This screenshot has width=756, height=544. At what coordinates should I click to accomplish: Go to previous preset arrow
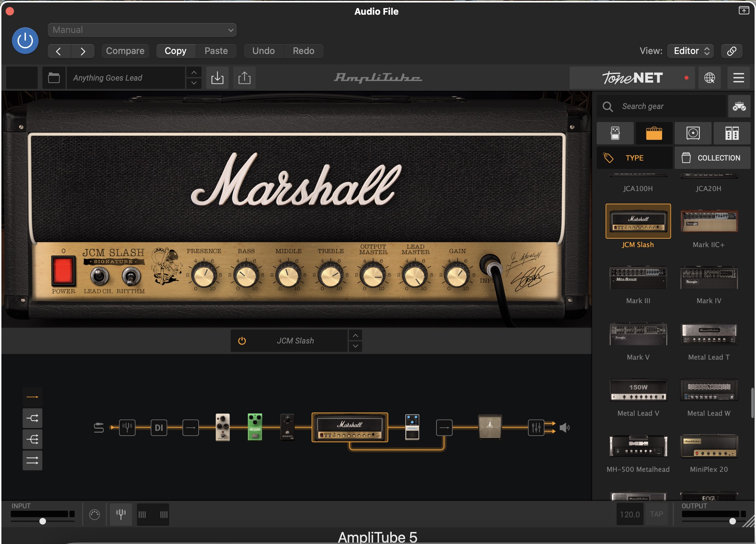[59, 51]
